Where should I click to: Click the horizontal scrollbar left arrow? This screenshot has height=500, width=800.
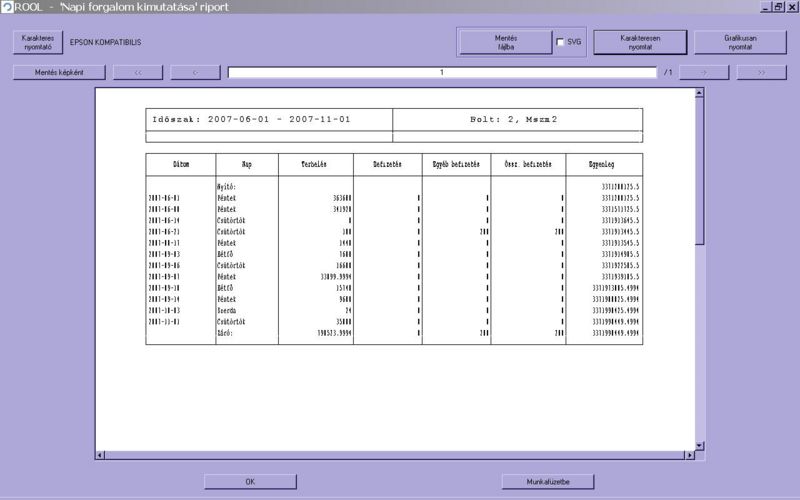tap(100, 456)
